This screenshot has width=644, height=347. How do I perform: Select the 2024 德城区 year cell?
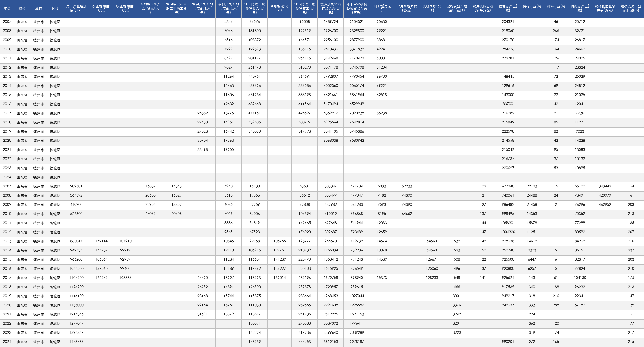pos(7,177)
